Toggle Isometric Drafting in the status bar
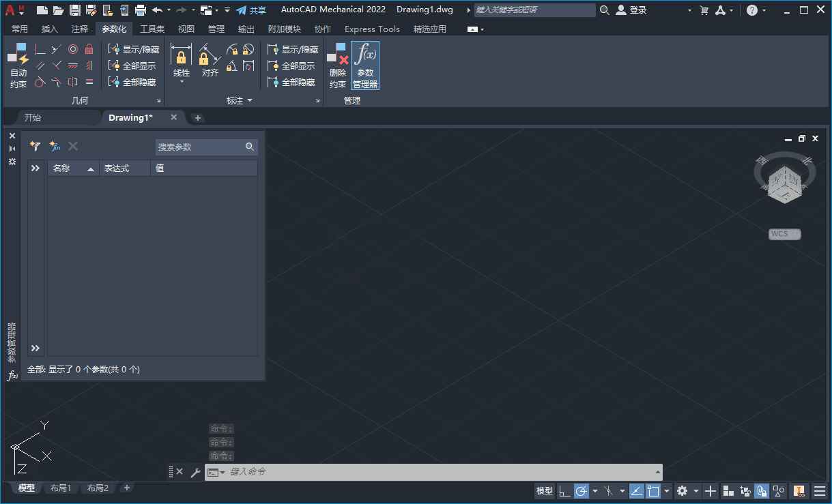 pyautogui.click(x=608, y=491)
